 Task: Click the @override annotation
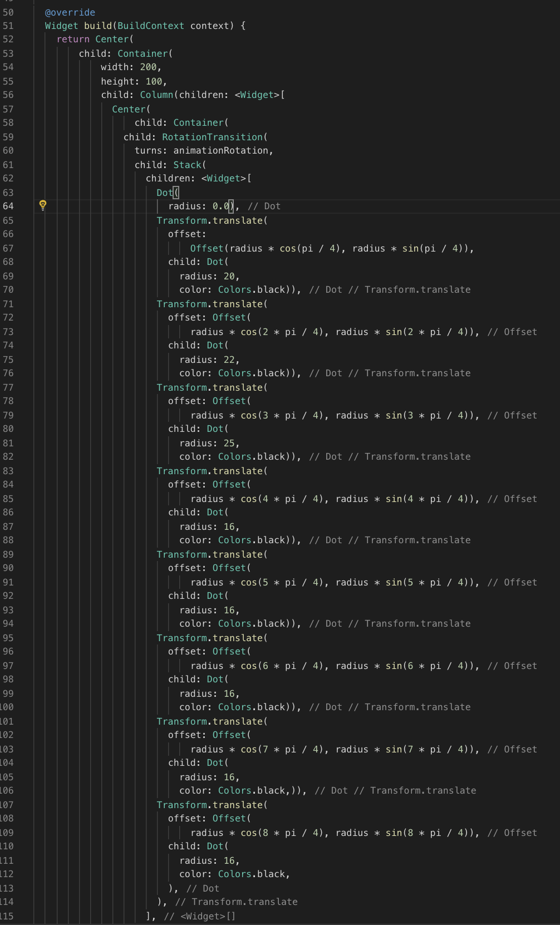70,12
